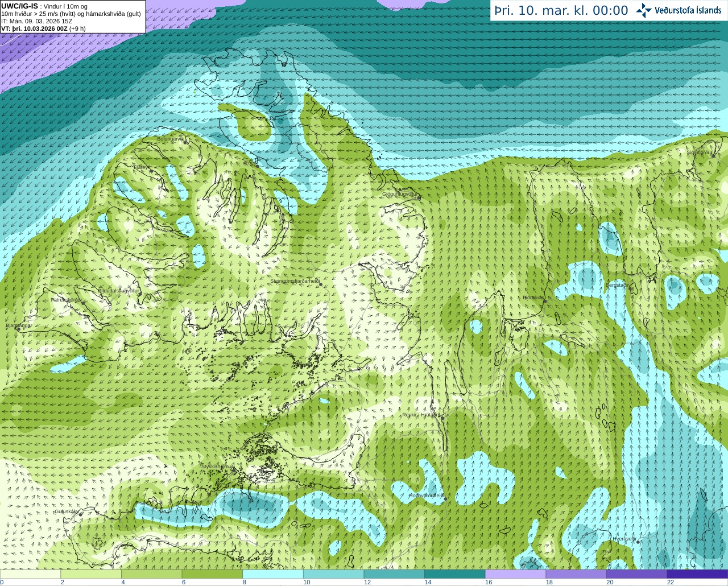Select the 16–18 lavender legend swatch
Screen dimensions: 728x586
515,575
